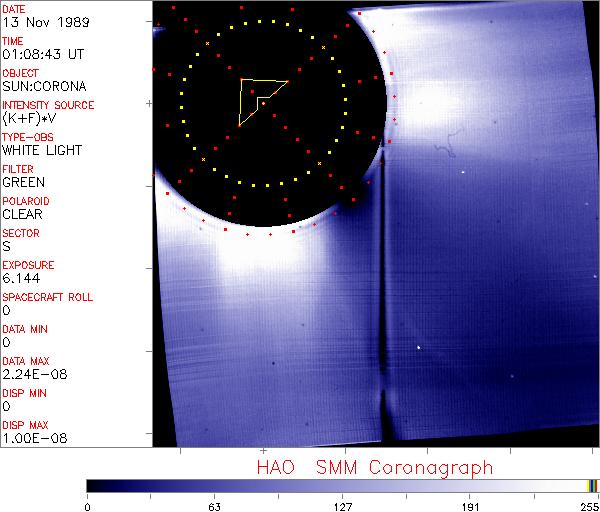600x512 pixels.
Task: Click the date value '13 Nov 1989'
Action: click(x=46, y=22)
